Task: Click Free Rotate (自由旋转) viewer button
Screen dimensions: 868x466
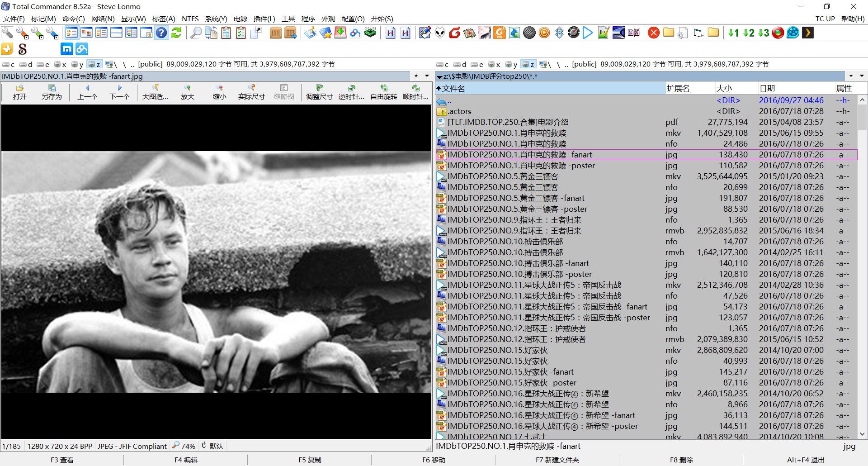Action: tap(383, 92)
